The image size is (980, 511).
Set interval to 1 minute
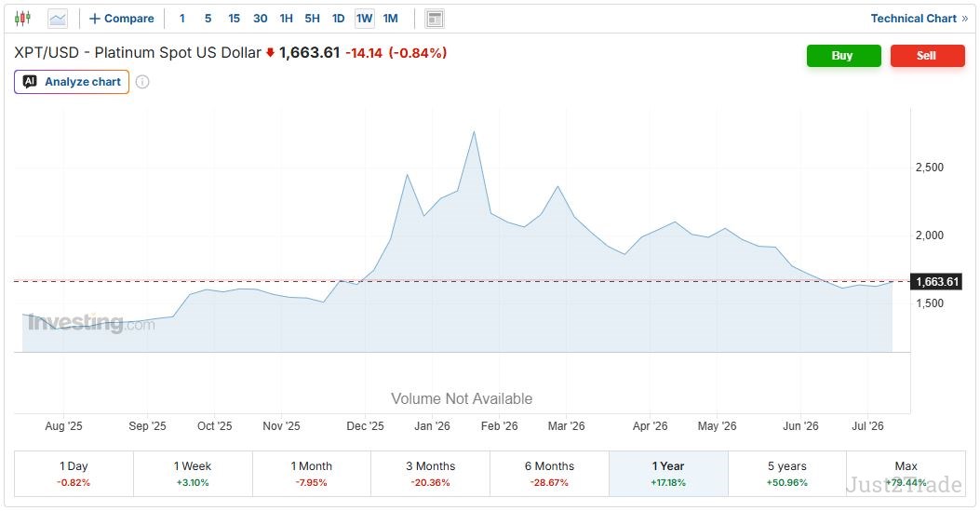[181, 19]
